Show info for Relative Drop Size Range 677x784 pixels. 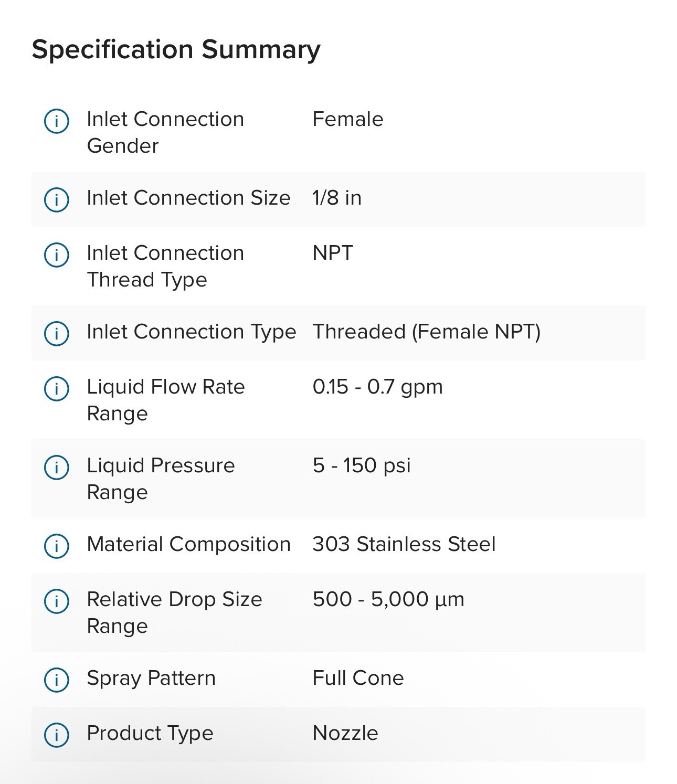point(56,601)
